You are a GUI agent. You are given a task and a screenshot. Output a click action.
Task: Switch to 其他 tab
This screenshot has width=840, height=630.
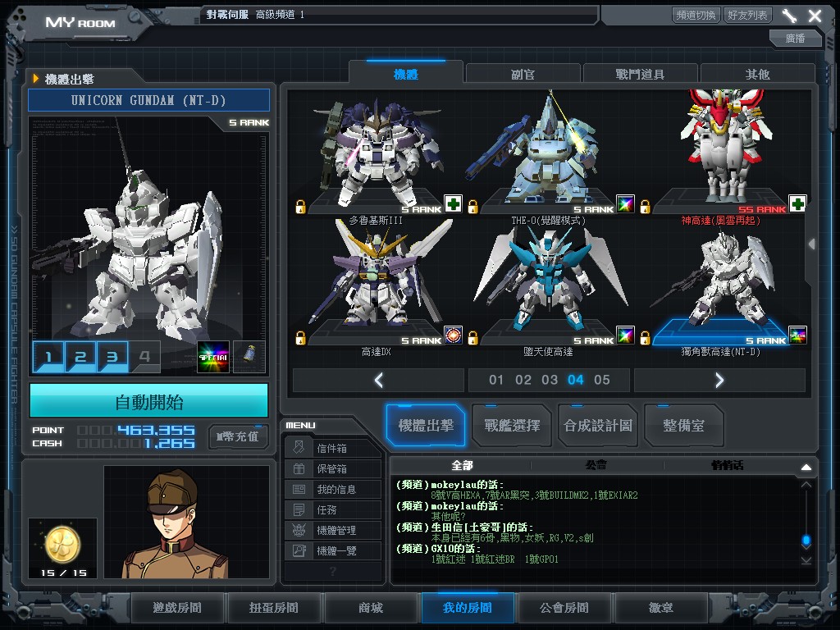[x=757, y=74]
